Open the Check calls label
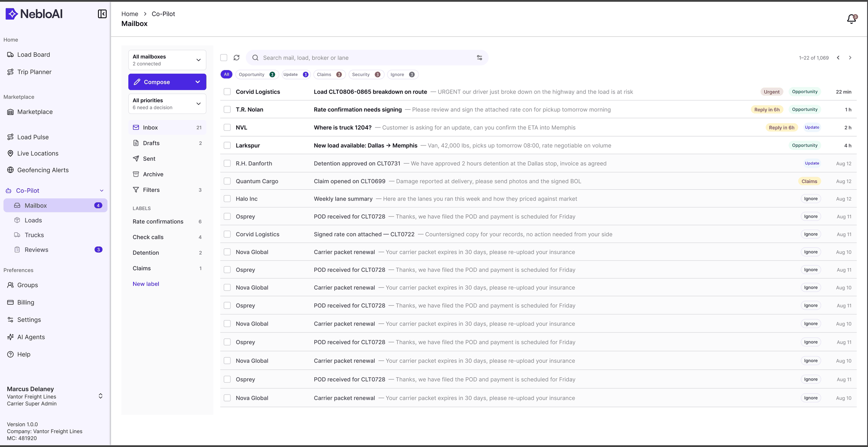This screenshot has height=447, width=868. (x=167, y=237)
